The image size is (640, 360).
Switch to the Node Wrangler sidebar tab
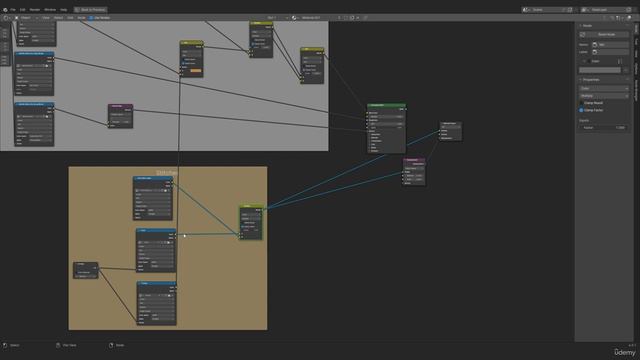tap(636, 90)
